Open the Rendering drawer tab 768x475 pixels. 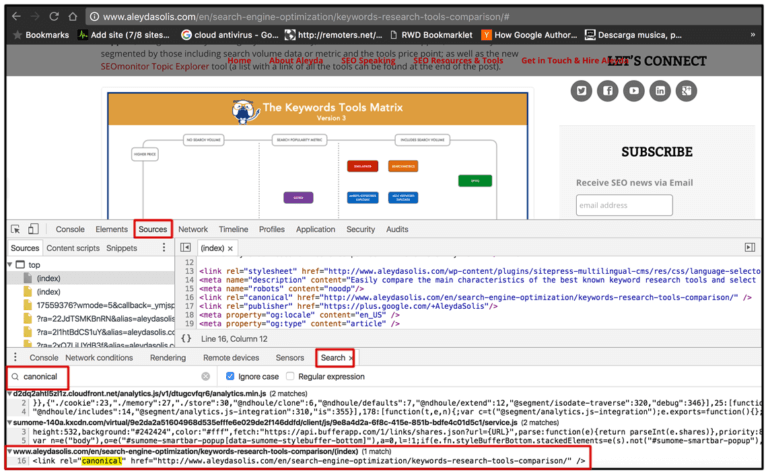click(x=168, y=357)
